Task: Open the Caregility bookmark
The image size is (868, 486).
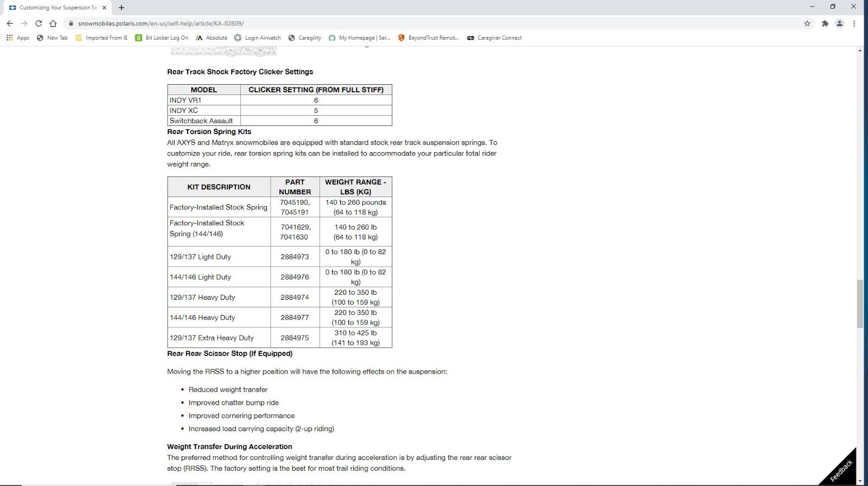Action: point(305,38)
